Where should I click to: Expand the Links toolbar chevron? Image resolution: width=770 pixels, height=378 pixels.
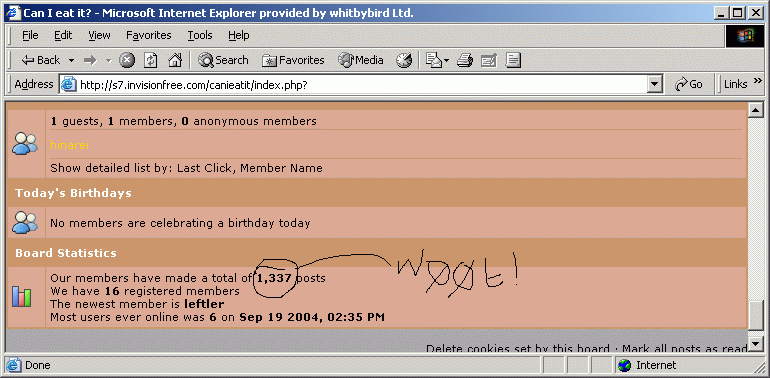click(x=758, y=80)
